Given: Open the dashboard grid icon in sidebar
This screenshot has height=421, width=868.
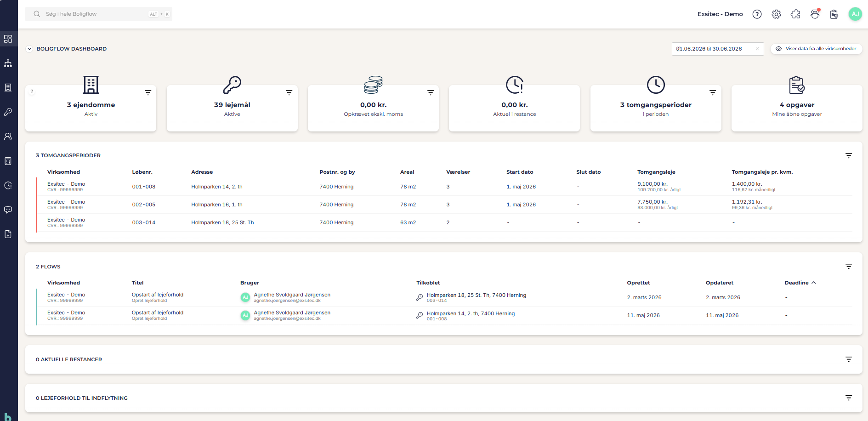Looking at the screenshot, I should [8, 39].
